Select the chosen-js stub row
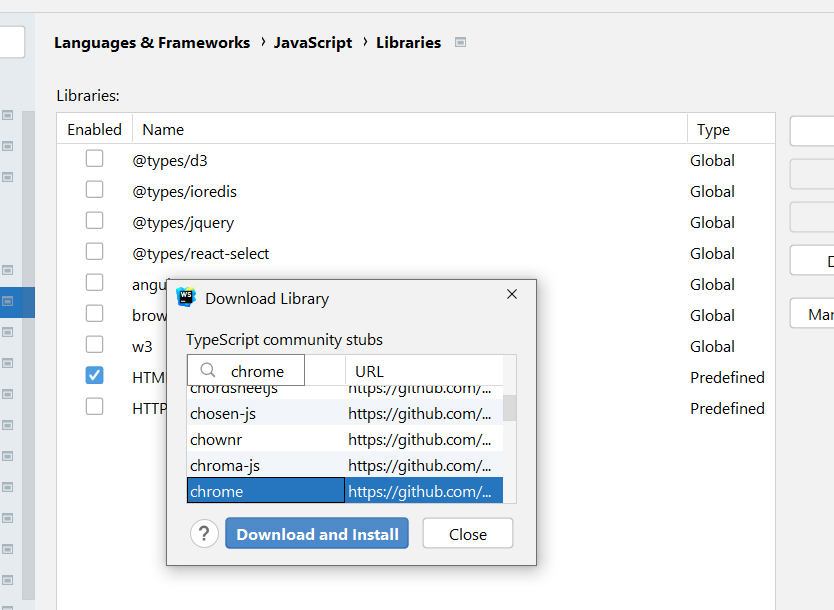 [x=345, y=413]
